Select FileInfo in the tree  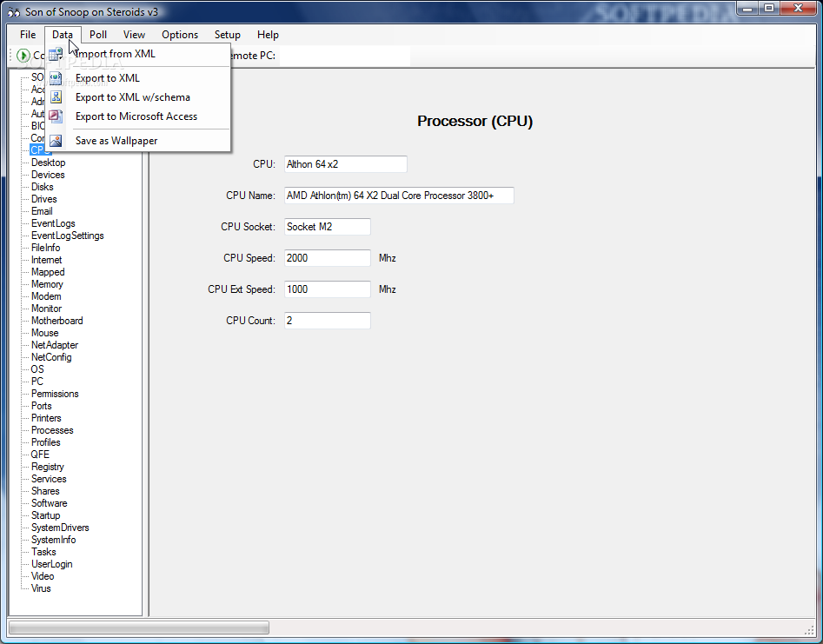(46, 247)
